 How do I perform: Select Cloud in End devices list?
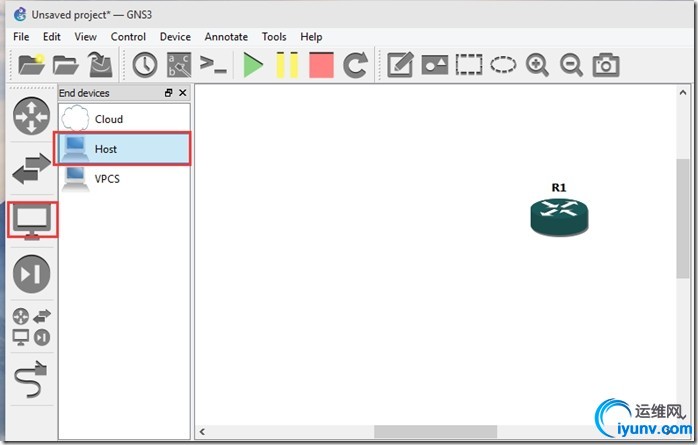tap(124, 119)
